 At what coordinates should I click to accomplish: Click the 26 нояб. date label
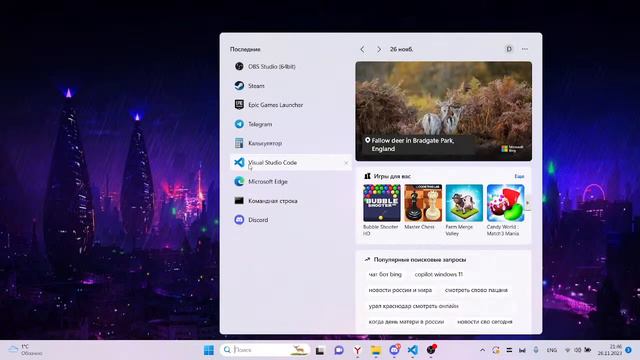click(401, 49)
